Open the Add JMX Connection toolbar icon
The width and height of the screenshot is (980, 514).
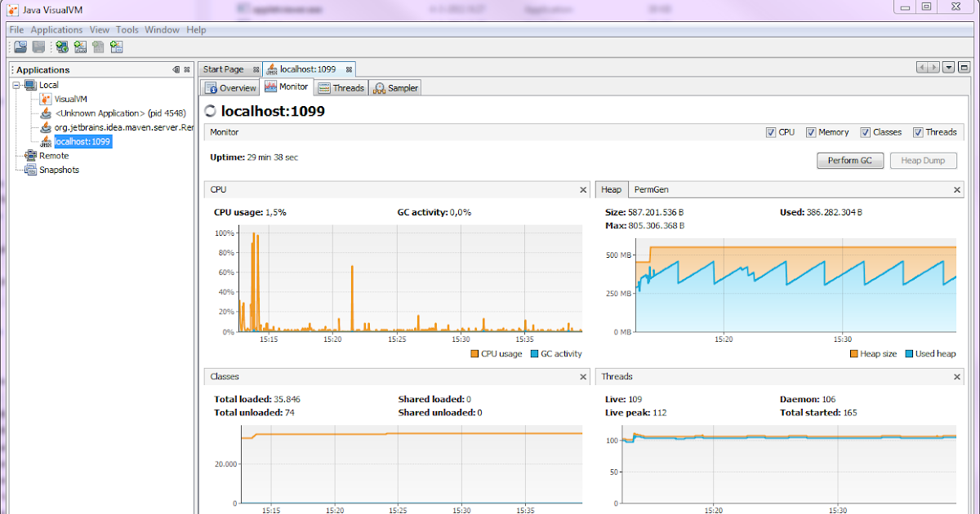80,47
